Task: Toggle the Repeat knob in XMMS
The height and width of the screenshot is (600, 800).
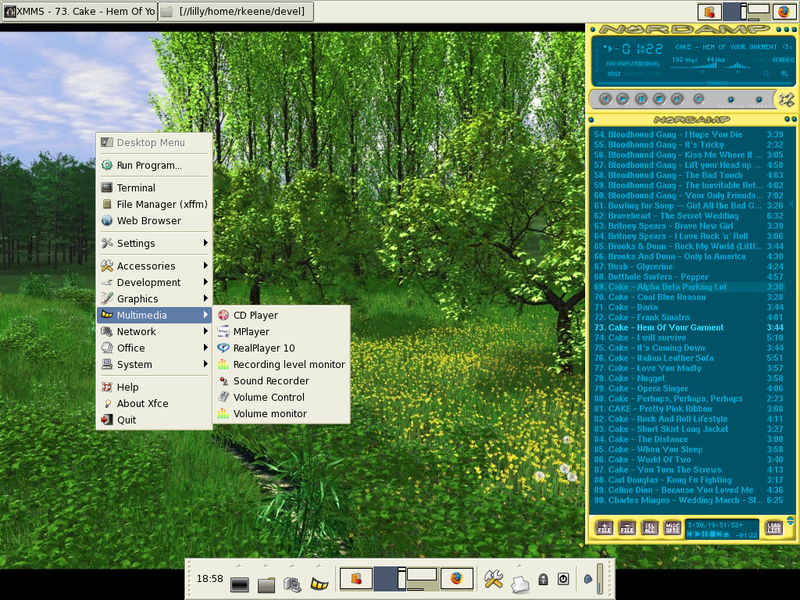Action: point(759,99)
